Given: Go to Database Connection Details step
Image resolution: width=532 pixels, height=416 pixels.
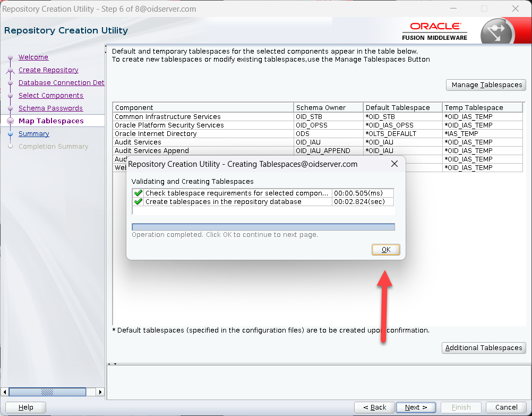Looking at the screenshot, I should [x=61, y=83].
